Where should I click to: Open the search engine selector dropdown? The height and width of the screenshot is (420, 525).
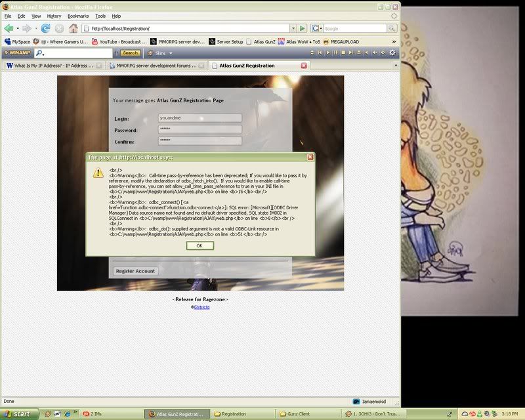[x=316, y=28]
